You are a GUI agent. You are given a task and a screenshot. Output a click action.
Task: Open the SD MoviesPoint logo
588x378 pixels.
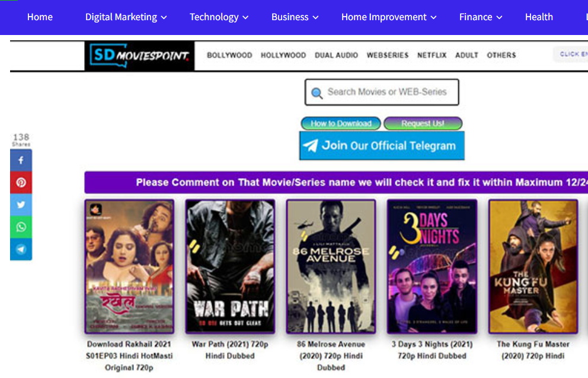(x=139, y=56)
